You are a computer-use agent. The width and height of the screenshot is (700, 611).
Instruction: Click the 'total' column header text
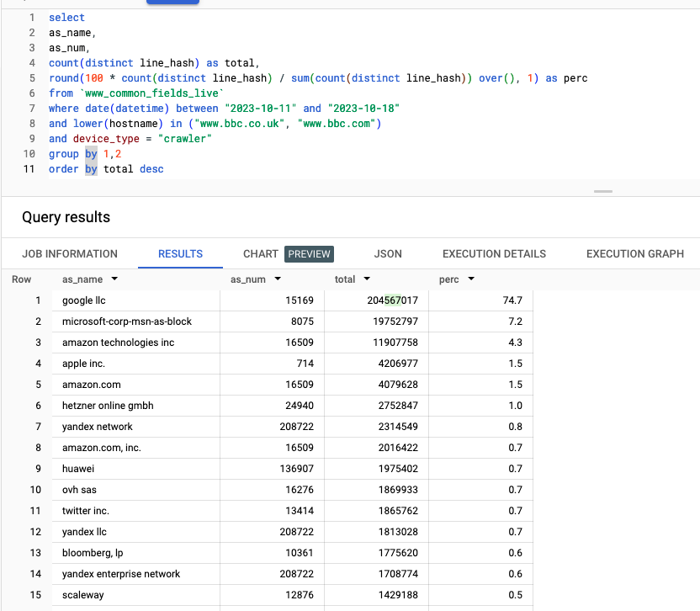pyautogui.click(x=345, y=279)
